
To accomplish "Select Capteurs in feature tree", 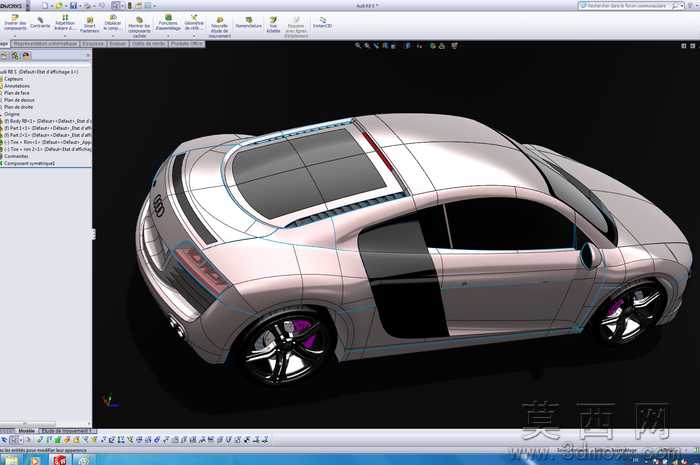I will (13, 79).
